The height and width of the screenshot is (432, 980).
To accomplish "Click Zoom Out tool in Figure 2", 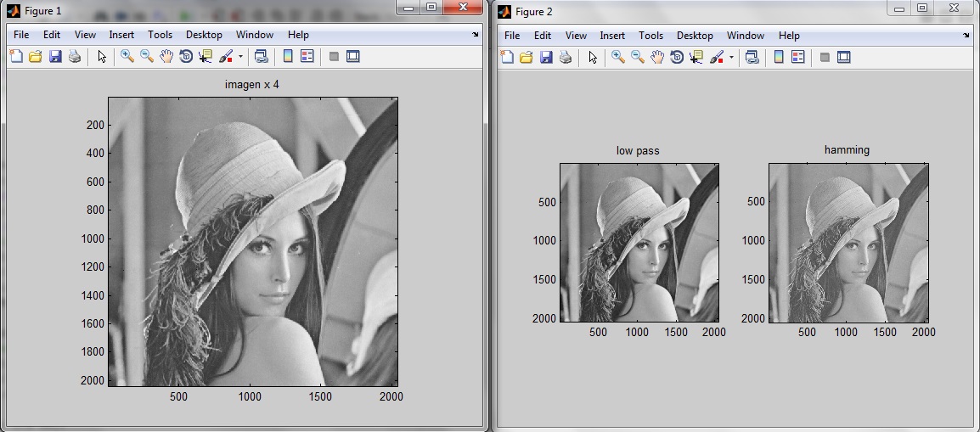I will (x=638, y=58).
